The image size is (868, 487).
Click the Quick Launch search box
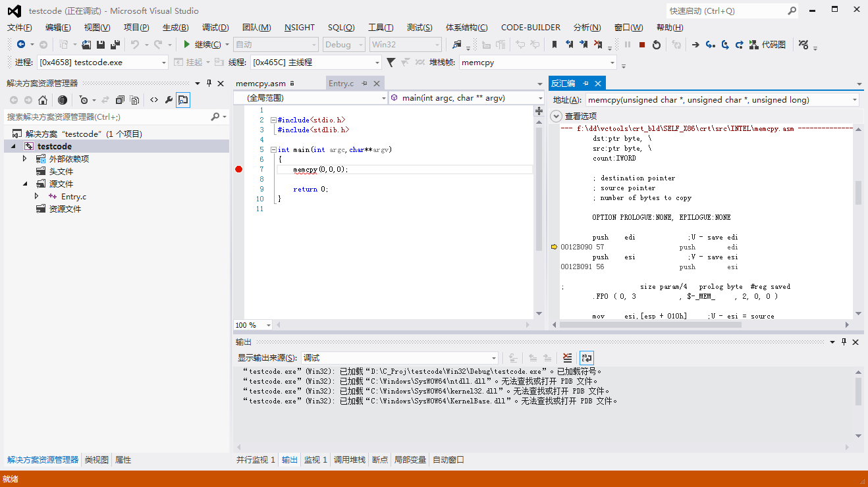click(x=732, y=11)
